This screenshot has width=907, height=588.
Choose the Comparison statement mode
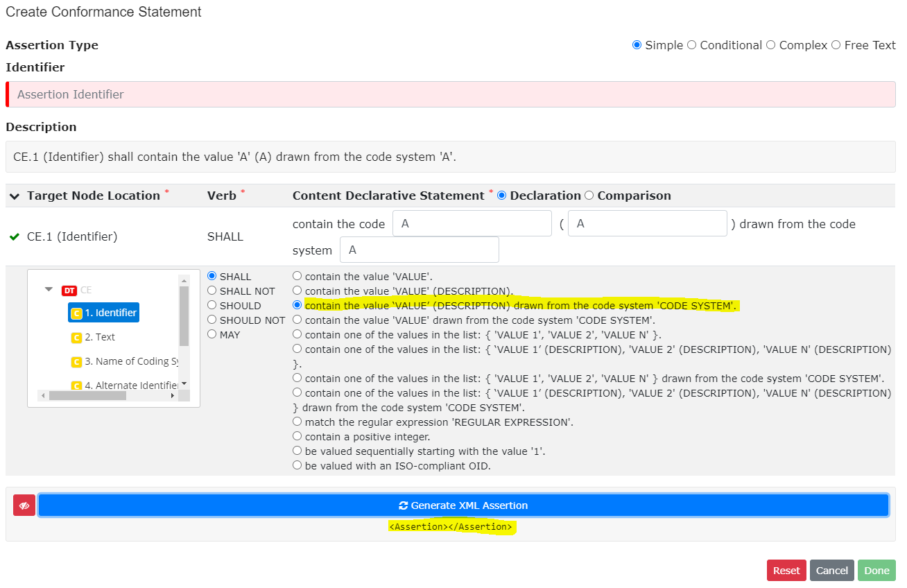[589, 196]
